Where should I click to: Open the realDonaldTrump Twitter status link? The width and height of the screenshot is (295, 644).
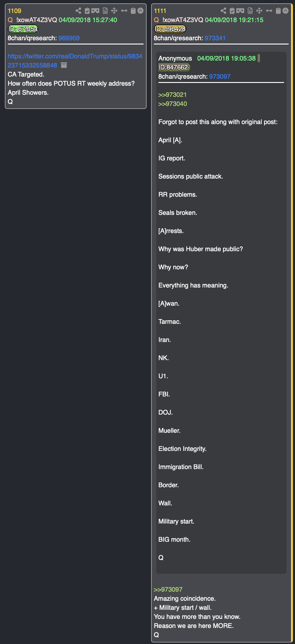75,61
